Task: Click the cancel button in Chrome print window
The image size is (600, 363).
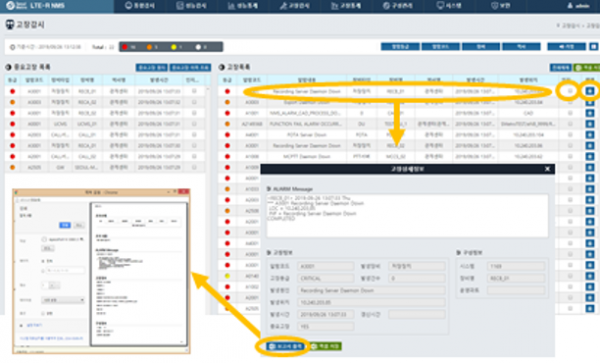Action: [79, 225]
